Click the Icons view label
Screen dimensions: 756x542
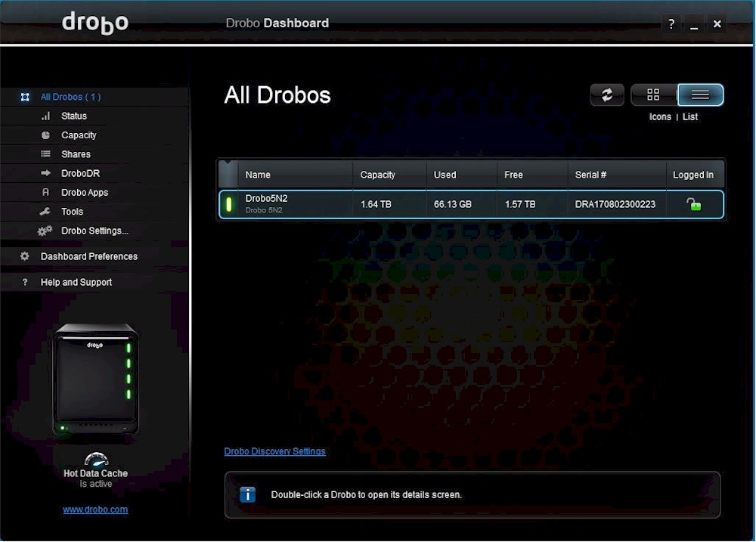(x=660, y=116)
